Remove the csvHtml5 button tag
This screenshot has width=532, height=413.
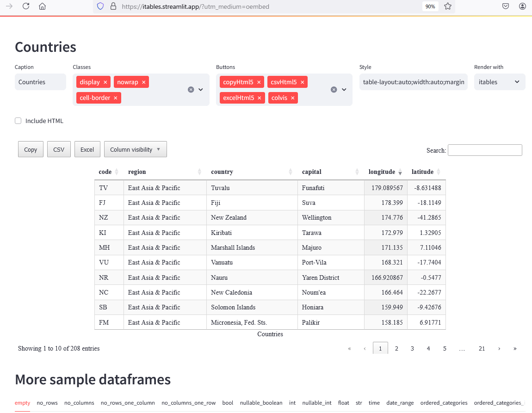click(x=302, y=82)
